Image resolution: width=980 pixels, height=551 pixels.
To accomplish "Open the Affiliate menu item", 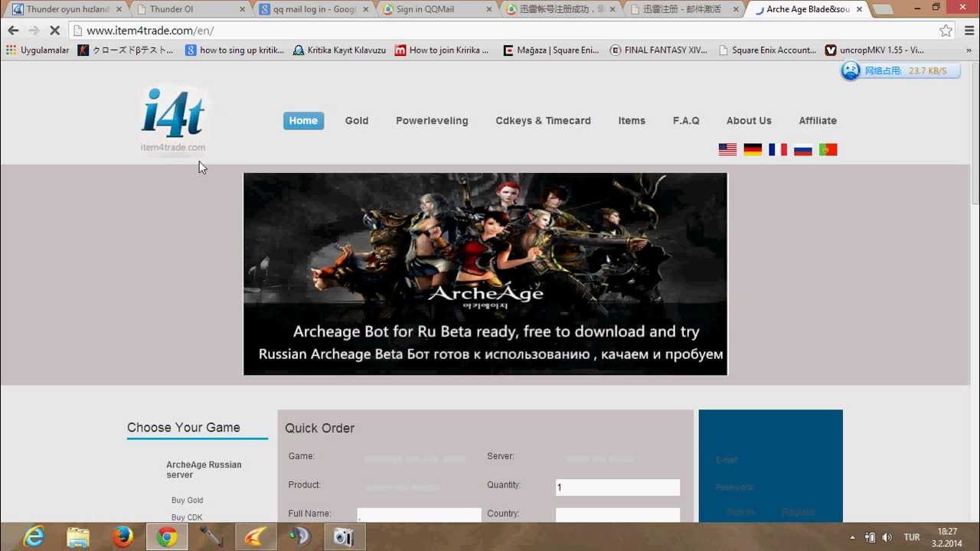I will pyautogui.click(x=818, y=121).
